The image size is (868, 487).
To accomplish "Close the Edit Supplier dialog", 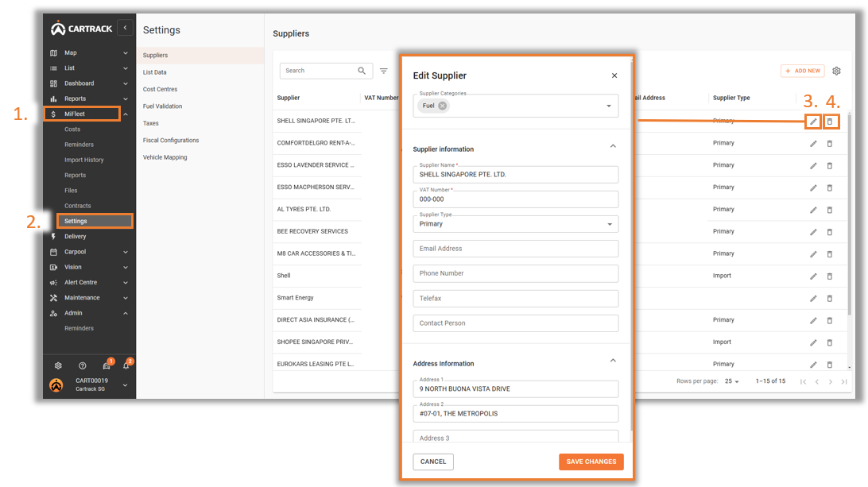I will tap(614, 75).
